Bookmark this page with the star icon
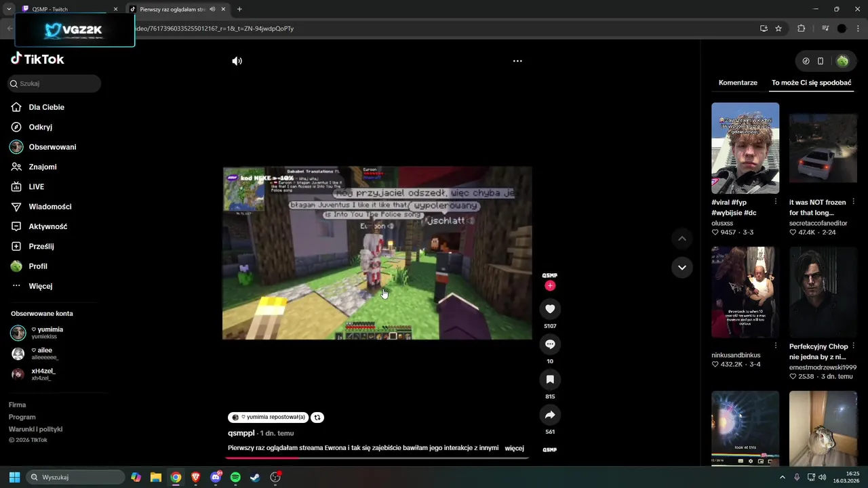 pos(778,28)
